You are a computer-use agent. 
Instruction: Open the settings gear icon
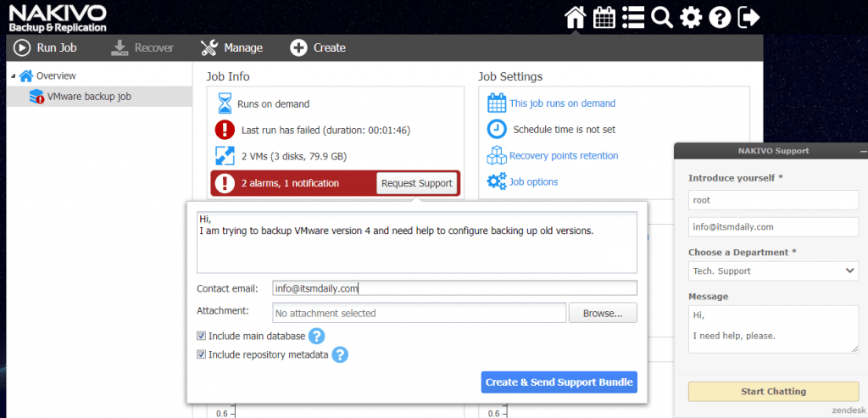690,18
